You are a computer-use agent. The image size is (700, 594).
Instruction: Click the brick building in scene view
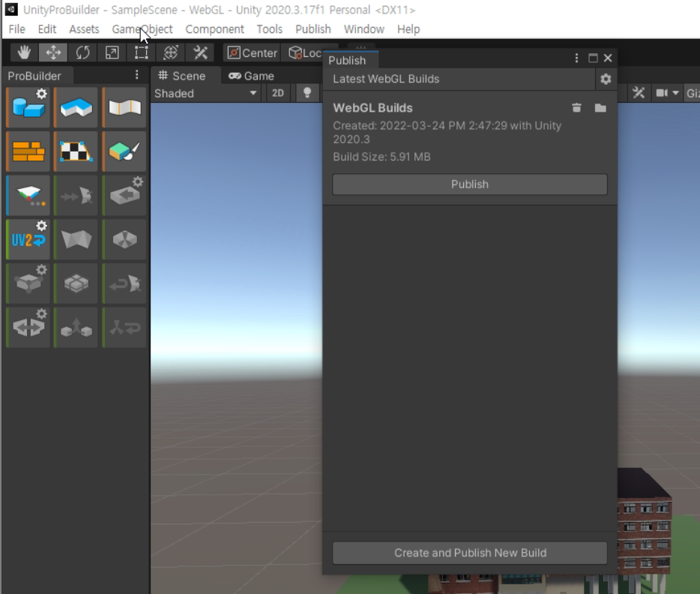pos(644,523)
